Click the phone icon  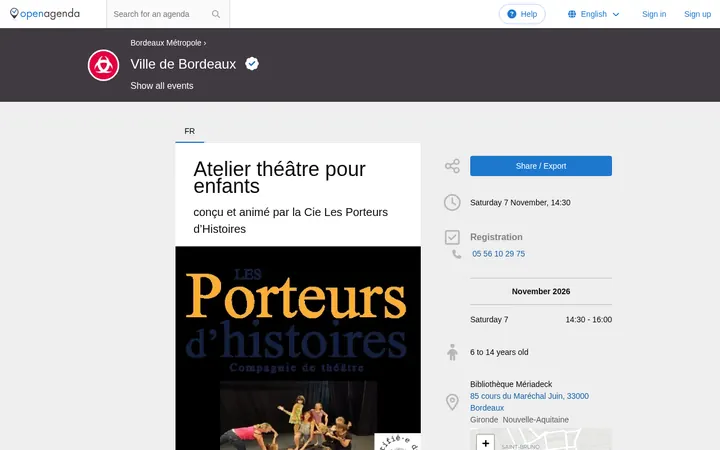point(456,254)
